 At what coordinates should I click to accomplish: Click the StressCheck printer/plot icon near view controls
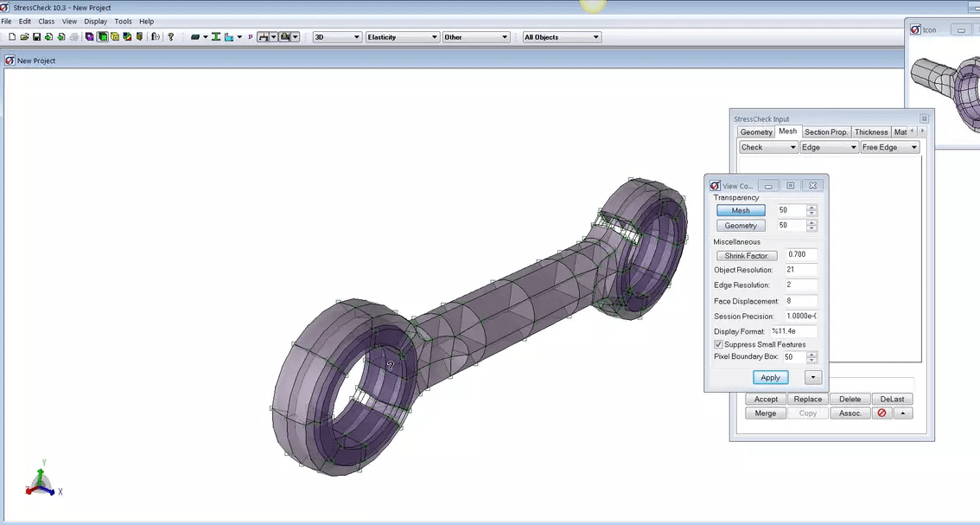(x=285, y=36)
